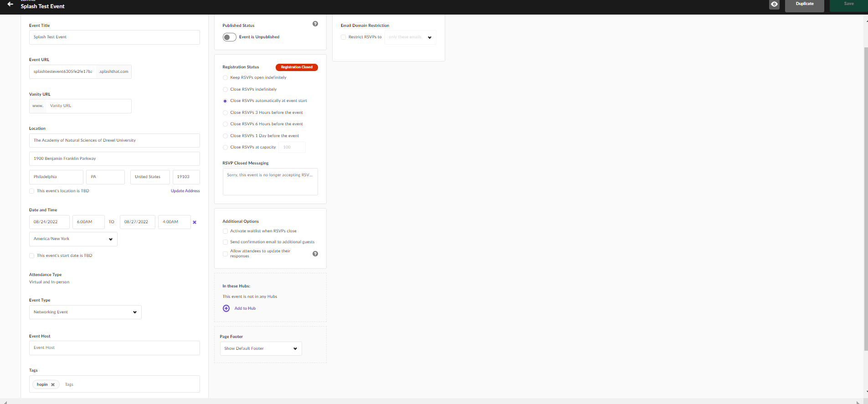Click the end date 08/27/2022 field
Viewport: 868px width, 404px height.
point(138,222)
